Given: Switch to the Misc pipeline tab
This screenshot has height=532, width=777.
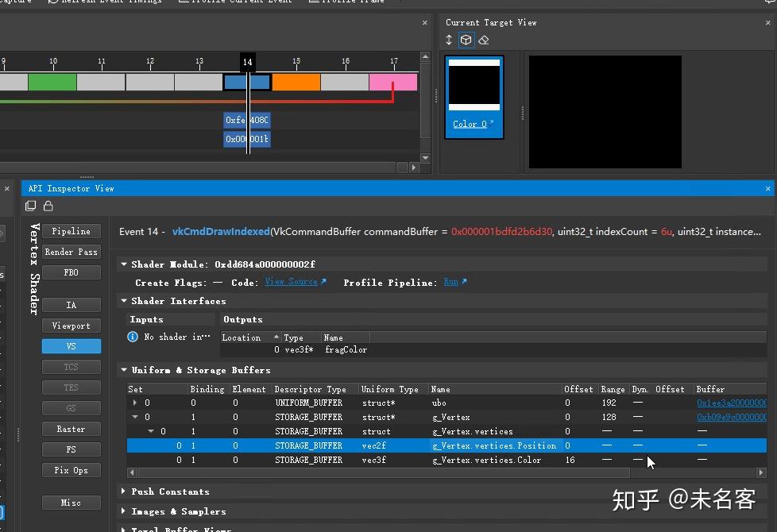Looking at the screenshot, I should coord(71,502).
